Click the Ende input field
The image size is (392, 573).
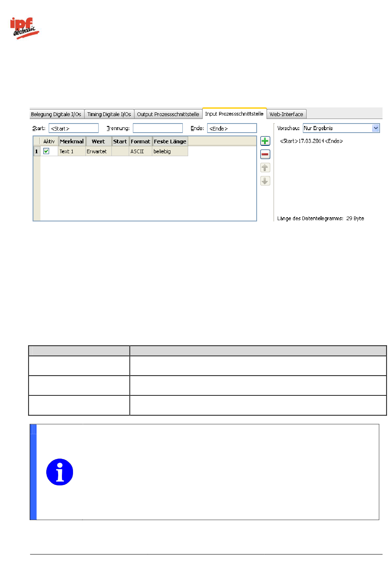point(232,128)
